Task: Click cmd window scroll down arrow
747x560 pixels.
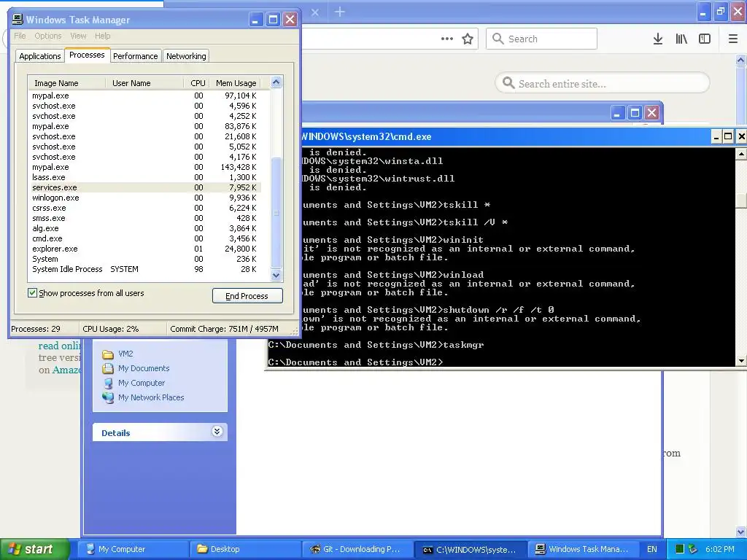Action: (741, 361)
